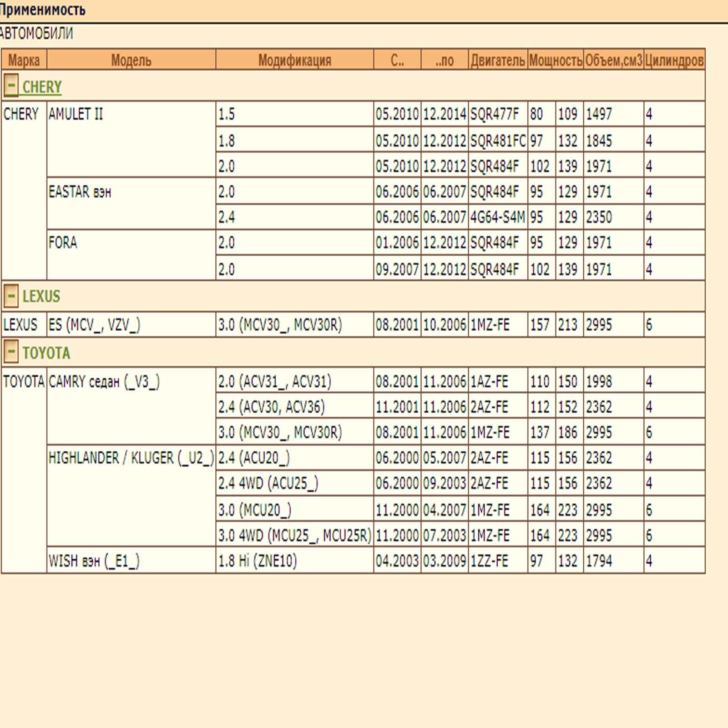Click the АВТОМОБИЛИ subsection label
This screenshot has height=728, width=728.
tap(36, 33)
